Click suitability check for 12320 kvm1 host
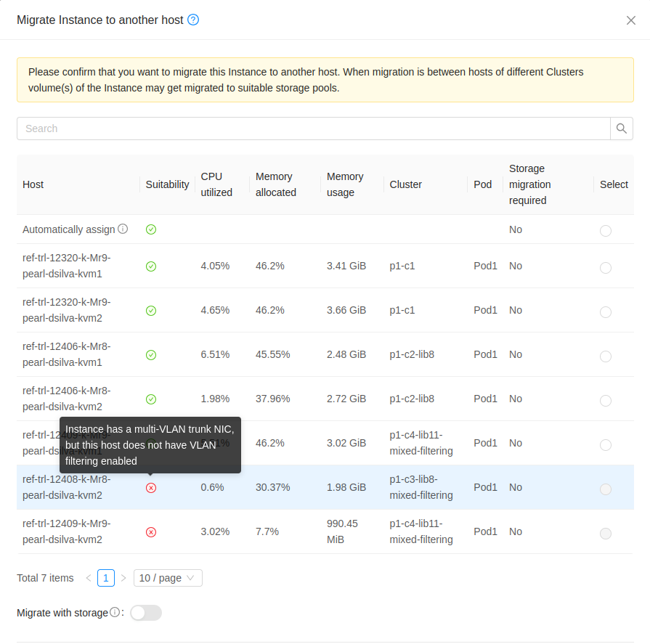 [151, 266]
